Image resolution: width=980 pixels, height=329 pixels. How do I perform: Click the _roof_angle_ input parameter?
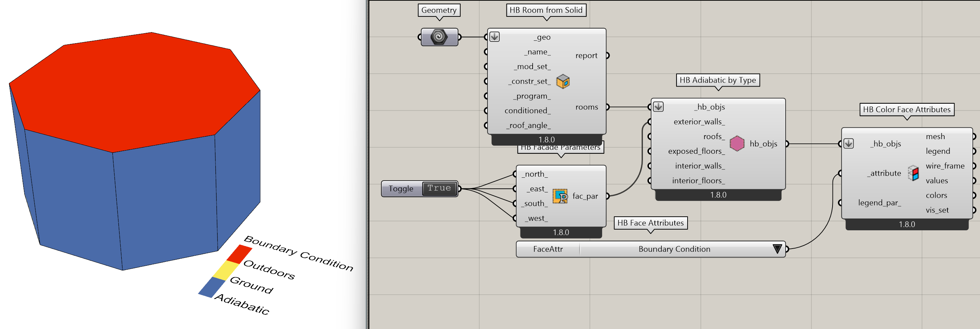[x=528, y=126]
